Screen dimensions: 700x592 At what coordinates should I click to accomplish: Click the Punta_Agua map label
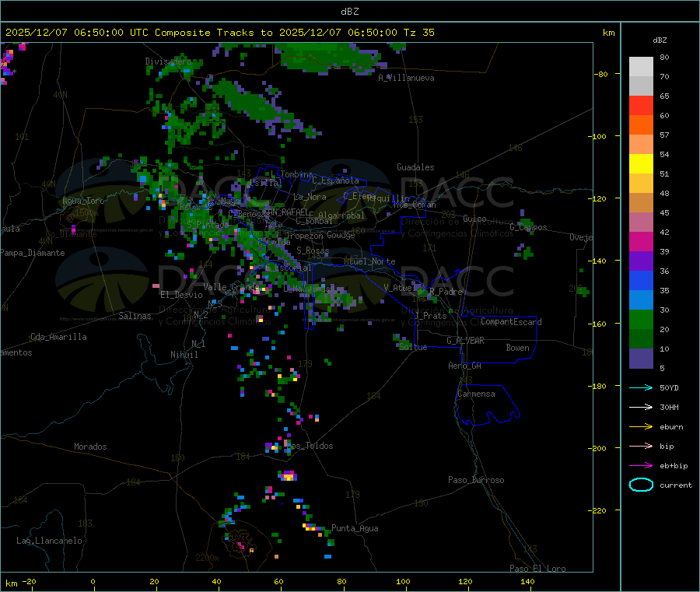coord(355,528)
